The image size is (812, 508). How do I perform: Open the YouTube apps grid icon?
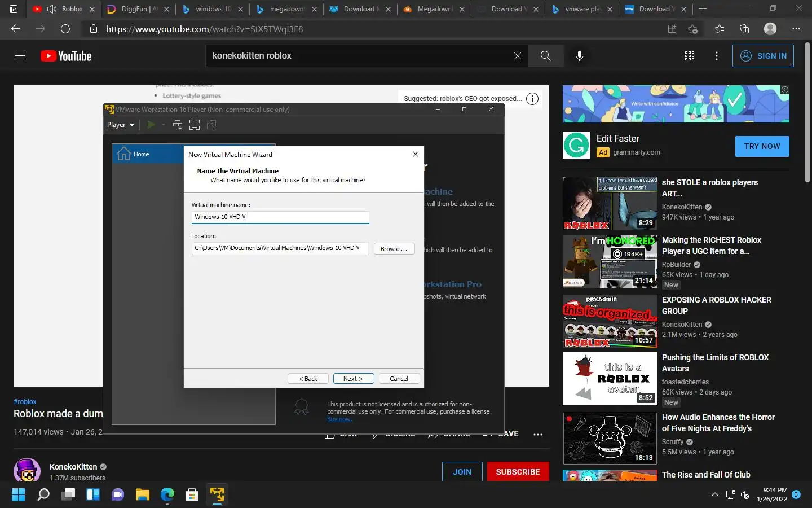coord(689,56)
